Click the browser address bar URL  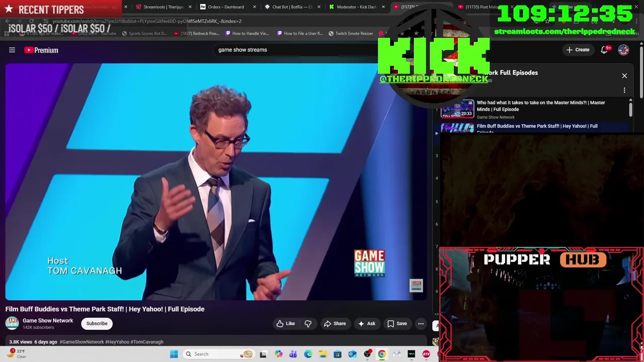tap(147, 21)
